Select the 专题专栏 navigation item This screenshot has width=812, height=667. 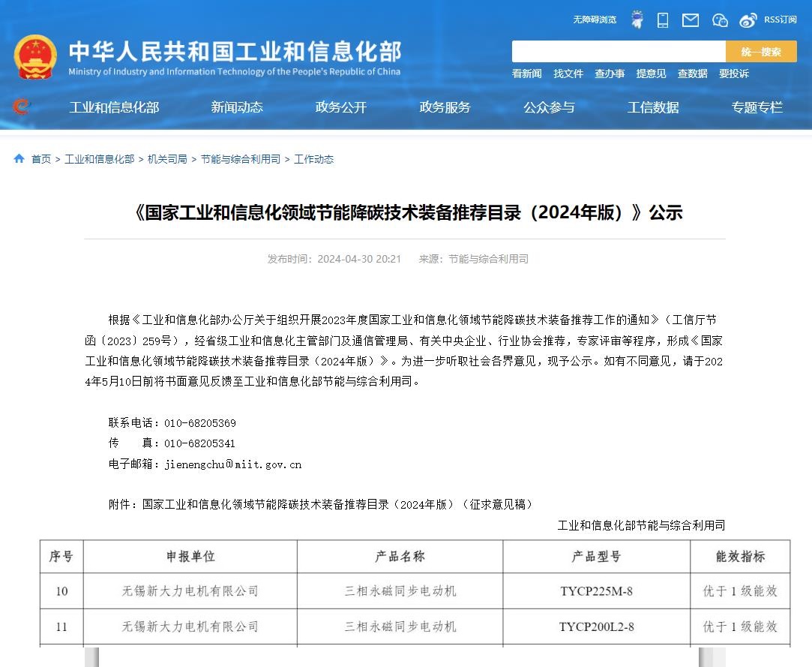click(x=756, y=107)
